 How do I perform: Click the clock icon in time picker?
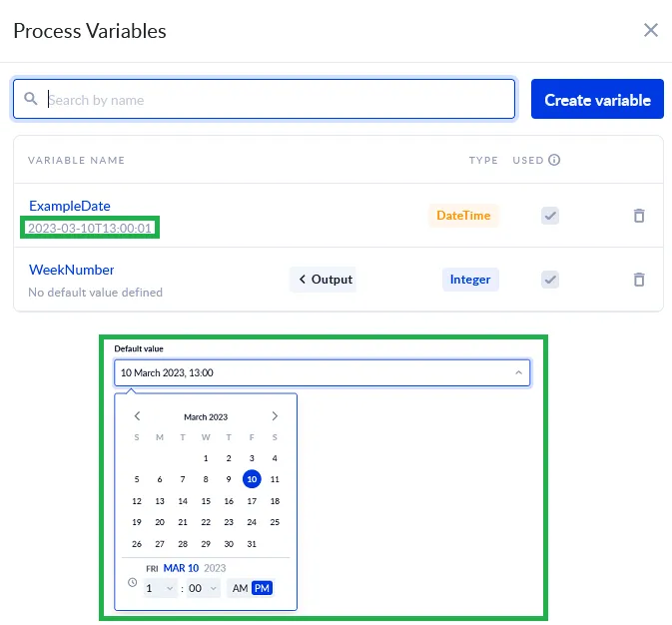tap(133, 582)
